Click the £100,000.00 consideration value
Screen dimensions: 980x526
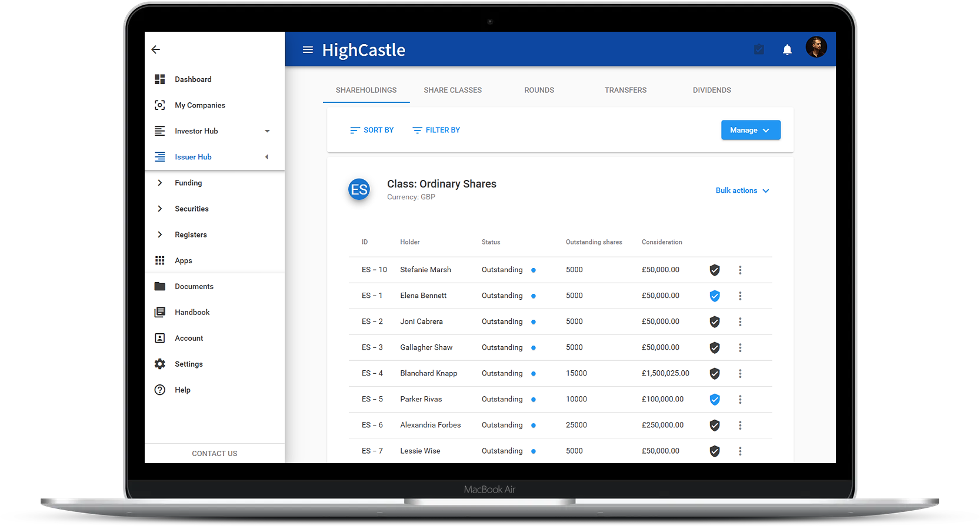click(662, 399)
